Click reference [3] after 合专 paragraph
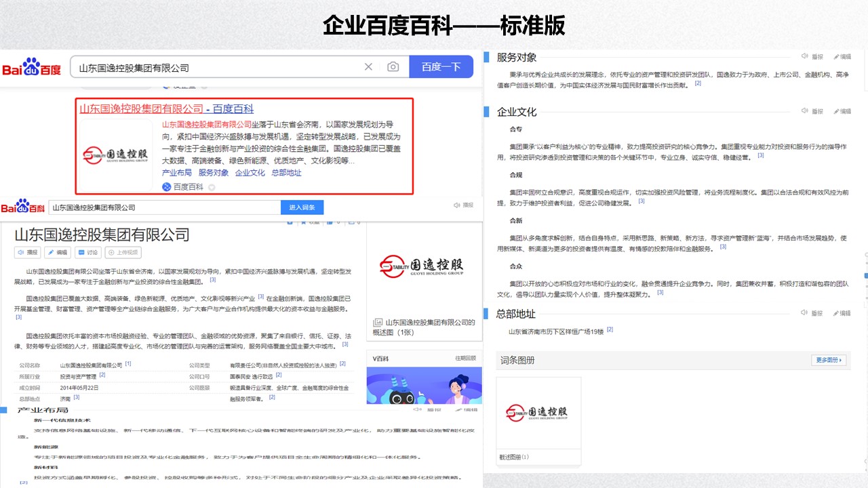Screen dimensions: 868x488 (x=761, y=155)
